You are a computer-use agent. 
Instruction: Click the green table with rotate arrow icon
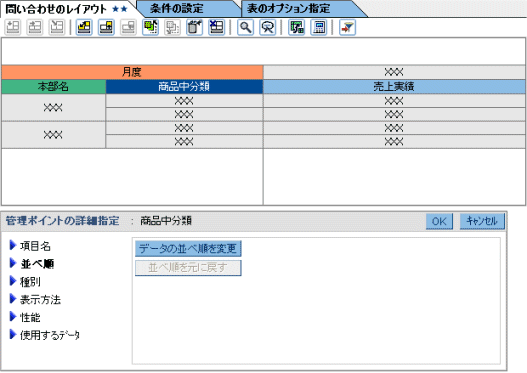pyautogui.click(x=297, y=27)
